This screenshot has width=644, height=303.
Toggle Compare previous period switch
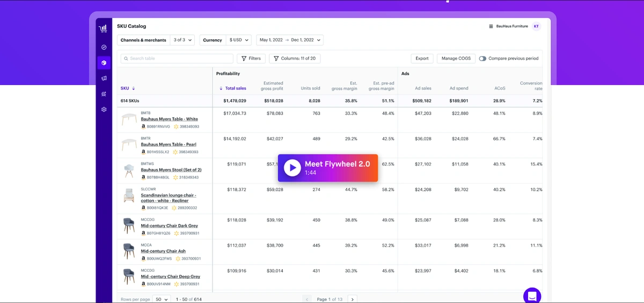click(482, 58)
